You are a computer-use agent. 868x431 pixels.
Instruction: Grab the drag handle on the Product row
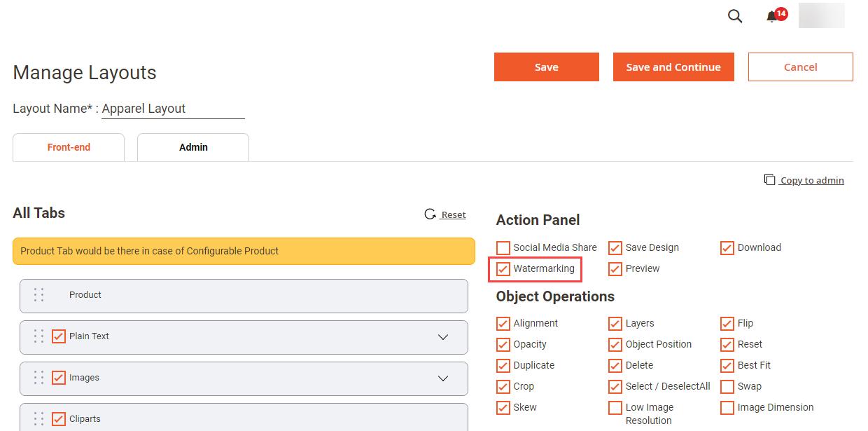pyautogui.click(x=38, y=295)
